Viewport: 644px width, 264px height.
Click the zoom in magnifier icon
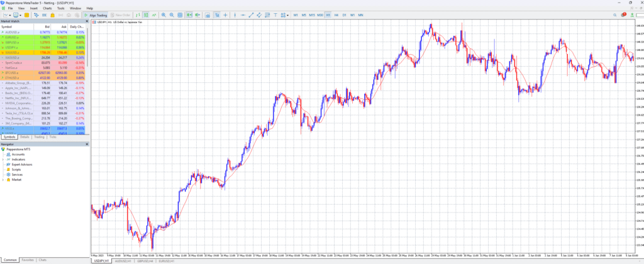click(x=164, y=15)
